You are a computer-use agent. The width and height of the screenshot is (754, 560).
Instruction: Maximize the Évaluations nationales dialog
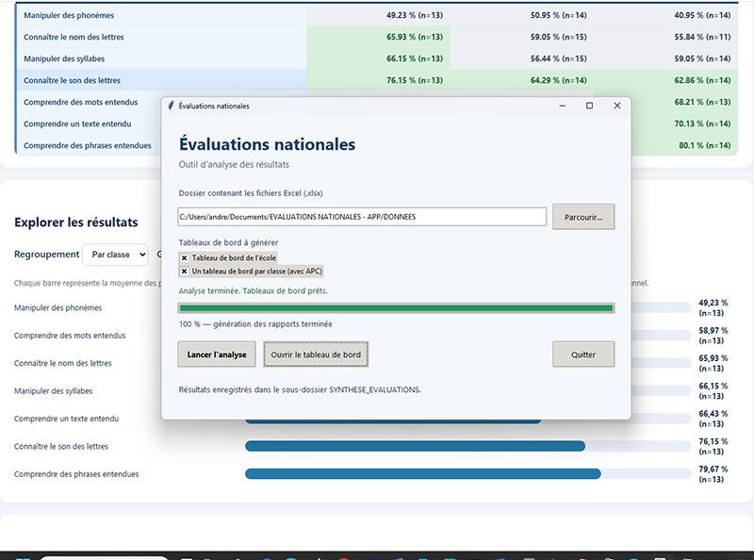[589, 106]
